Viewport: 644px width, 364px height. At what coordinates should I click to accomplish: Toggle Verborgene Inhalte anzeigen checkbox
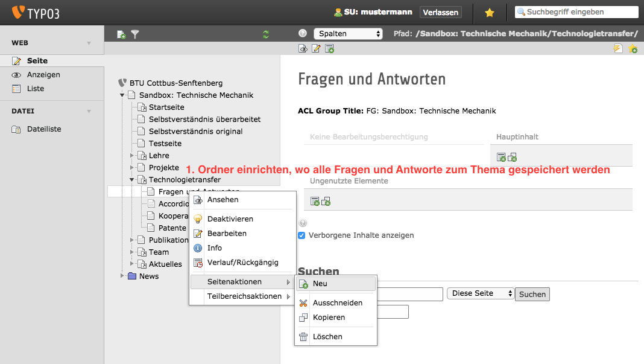[301, 235]
